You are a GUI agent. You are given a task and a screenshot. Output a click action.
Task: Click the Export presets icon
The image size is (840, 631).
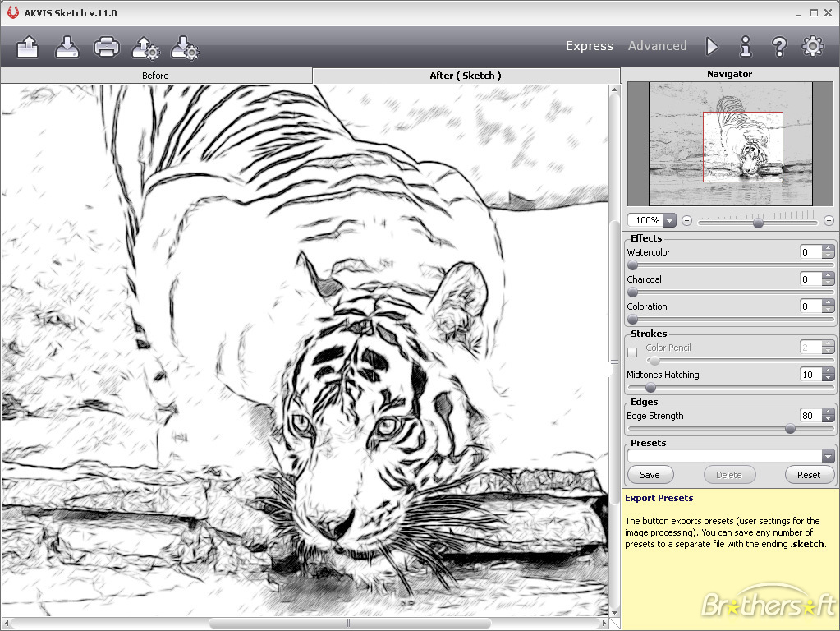pos(185,47)
